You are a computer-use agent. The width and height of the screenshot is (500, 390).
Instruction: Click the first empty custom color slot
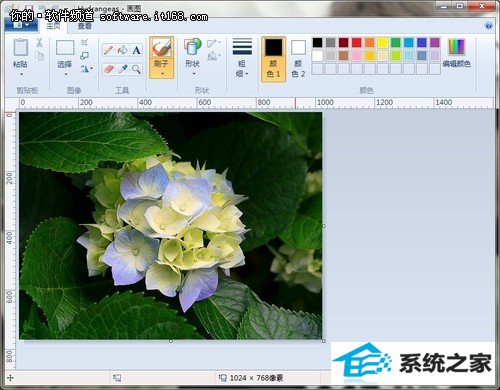point(317,69)
